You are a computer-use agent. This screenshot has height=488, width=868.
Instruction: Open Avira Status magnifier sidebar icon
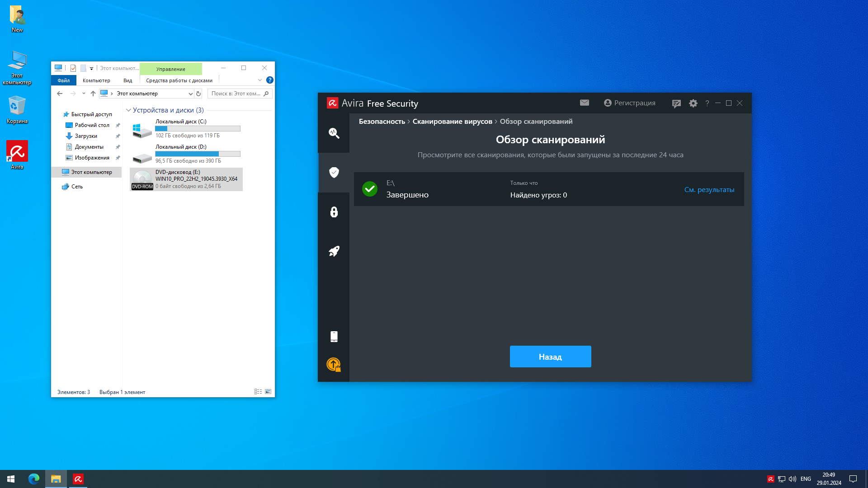click(x=334, y=133)
